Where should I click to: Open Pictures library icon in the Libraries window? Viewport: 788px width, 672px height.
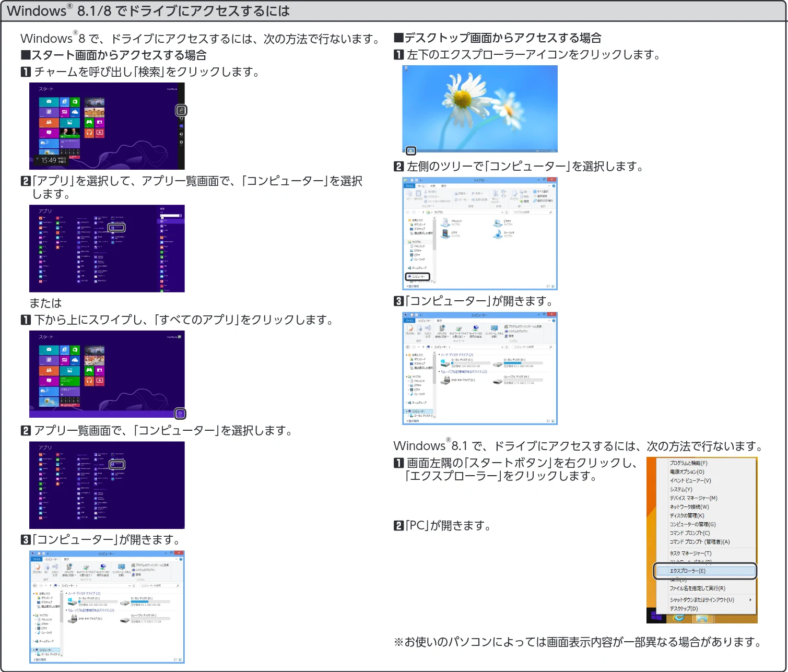(x=497, y=222)
